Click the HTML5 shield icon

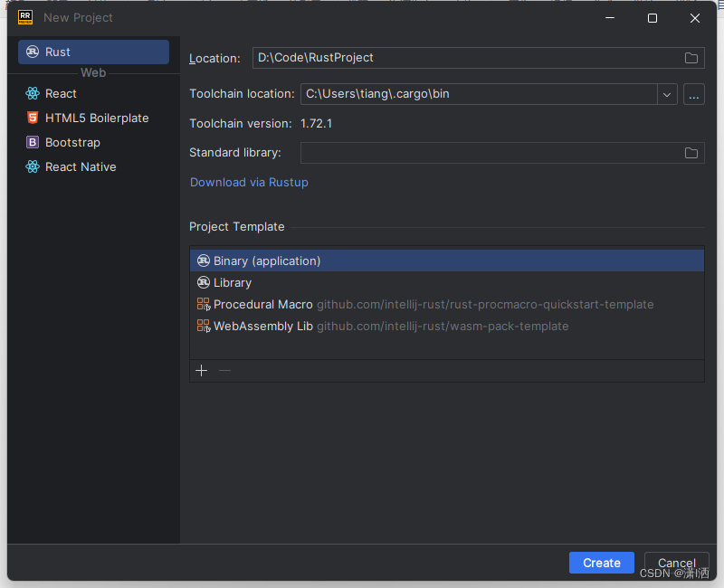(33, 119)
